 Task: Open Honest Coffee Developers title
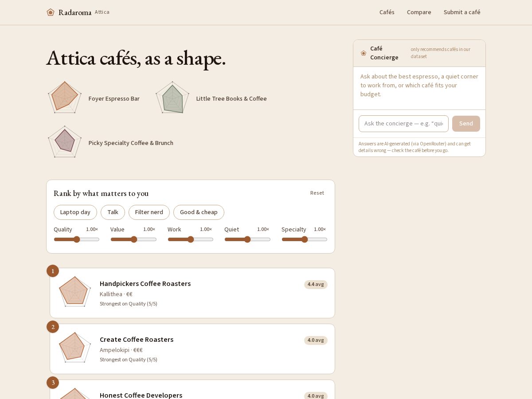click(x=141, y=395)
